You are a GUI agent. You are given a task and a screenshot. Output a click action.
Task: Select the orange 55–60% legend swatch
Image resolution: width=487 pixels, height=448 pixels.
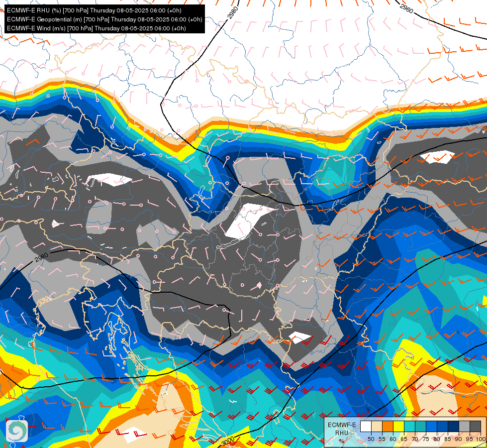pyautogui.click(x=388, y=427)
